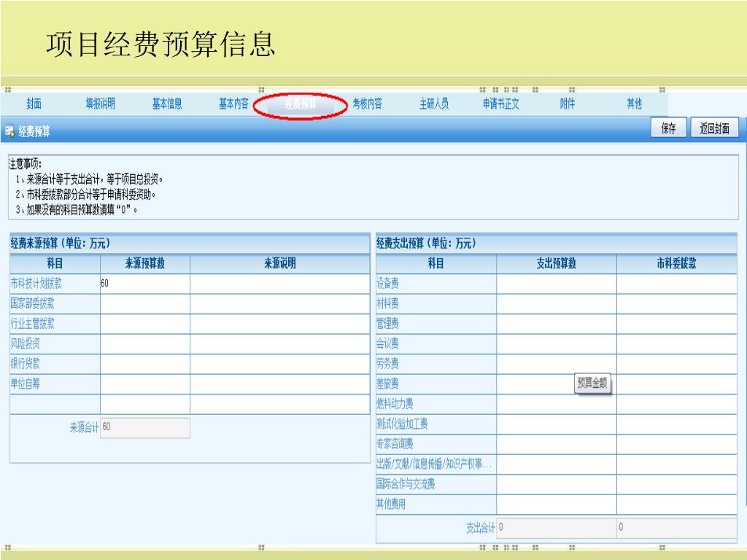Click the 差旅费 row label
The width and height of the screenshot is (747, 560).
click(387, 384)
